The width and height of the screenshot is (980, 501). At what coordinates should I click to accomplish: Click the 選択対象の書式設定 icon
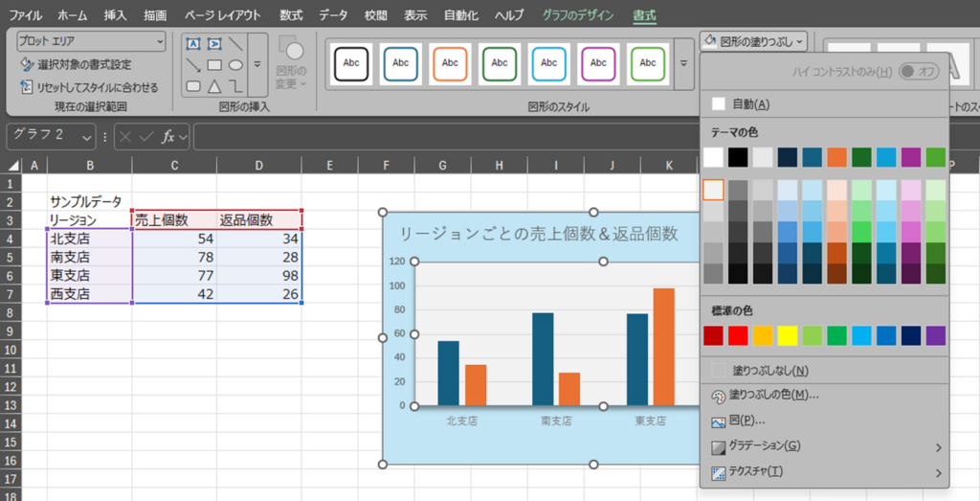(x=27, y=65)
